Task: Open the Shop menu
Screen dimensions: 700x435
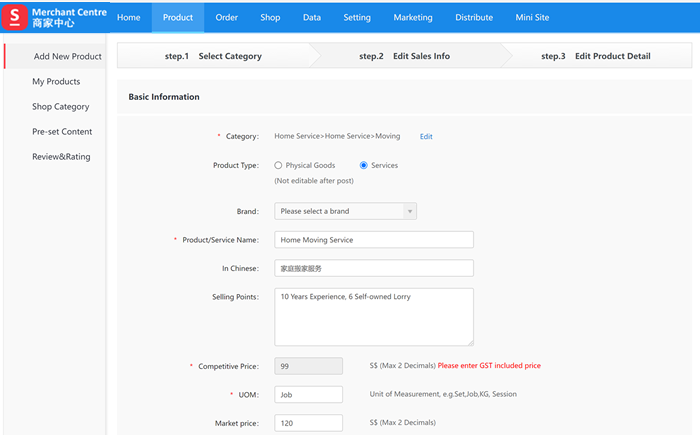Action: (270, 17)
